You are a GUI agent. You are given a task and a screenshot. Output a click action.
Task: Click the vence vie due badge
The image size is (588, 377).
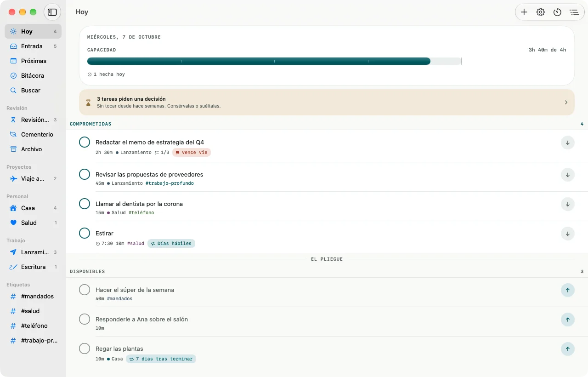pyautogui.click(x=192, y=153)
